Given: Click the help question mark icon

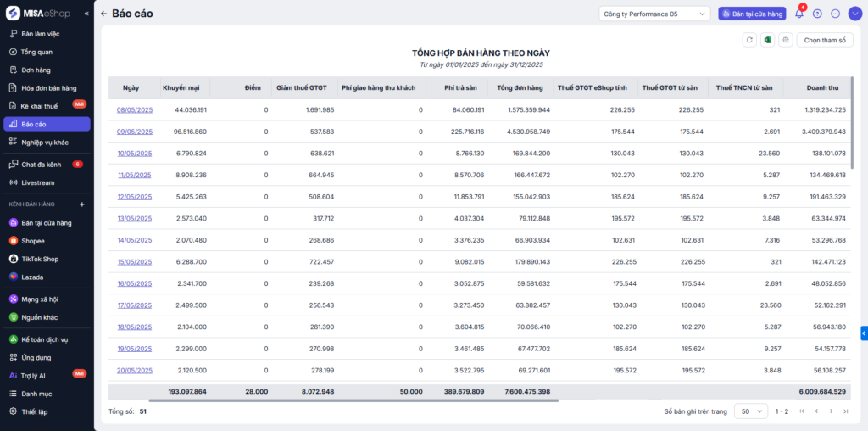Looking at the screenshot, I should [x=817, y=14].
